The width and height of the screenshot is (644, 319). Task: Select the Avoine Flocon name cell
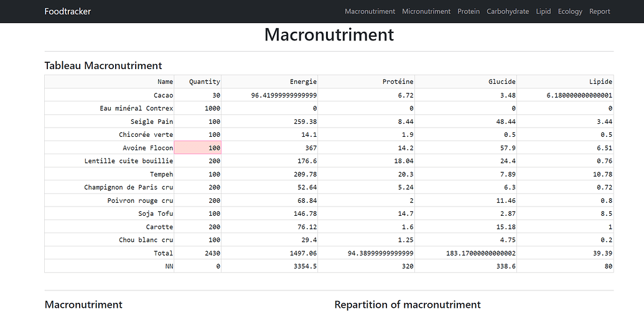pyautogui.click(x=110, y=148)
